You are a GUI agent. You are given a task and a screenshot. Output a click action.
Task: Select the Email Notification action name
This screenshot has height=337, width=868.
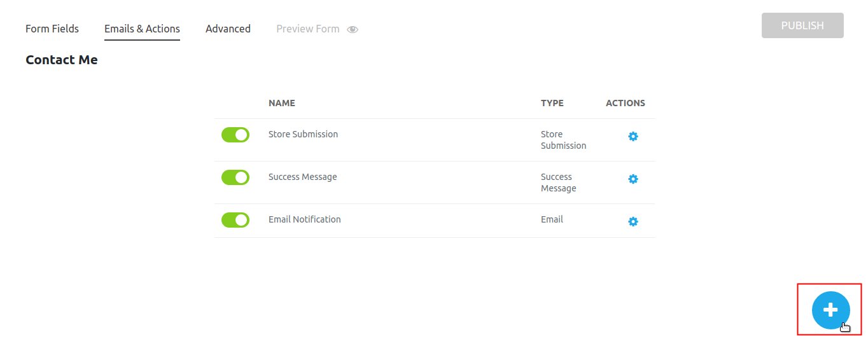(x=304, y=219)
